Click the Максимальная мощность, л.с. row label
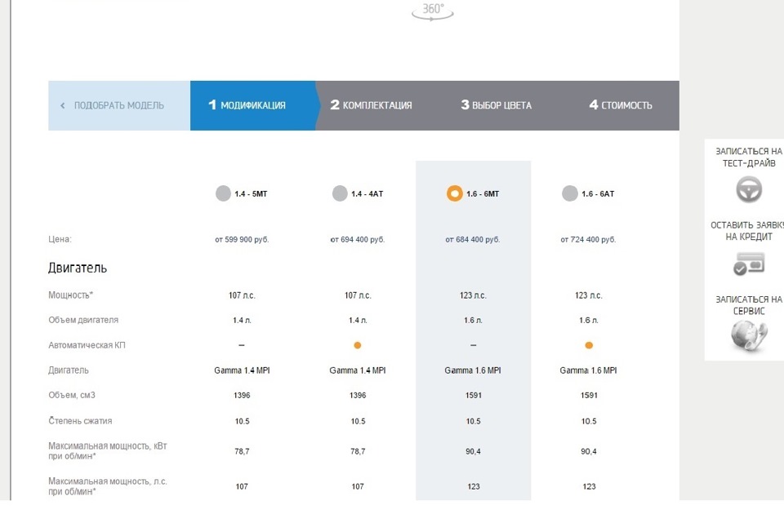Screen dimensions: 784x532 (x=108, y=486)
